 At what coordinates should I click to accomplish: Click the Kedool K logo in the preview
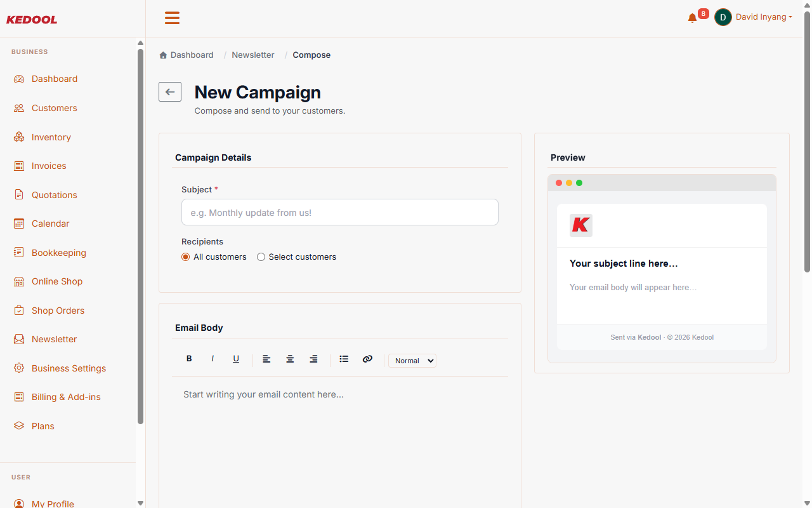pyautogui.click(x=581, y=225)
